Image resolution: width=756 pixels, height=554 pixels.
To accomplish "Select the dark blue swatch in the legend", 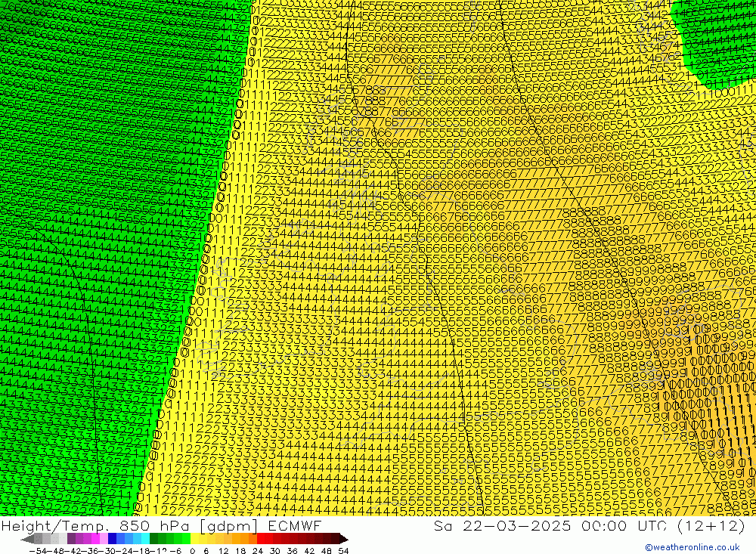I will click(113, 539).
